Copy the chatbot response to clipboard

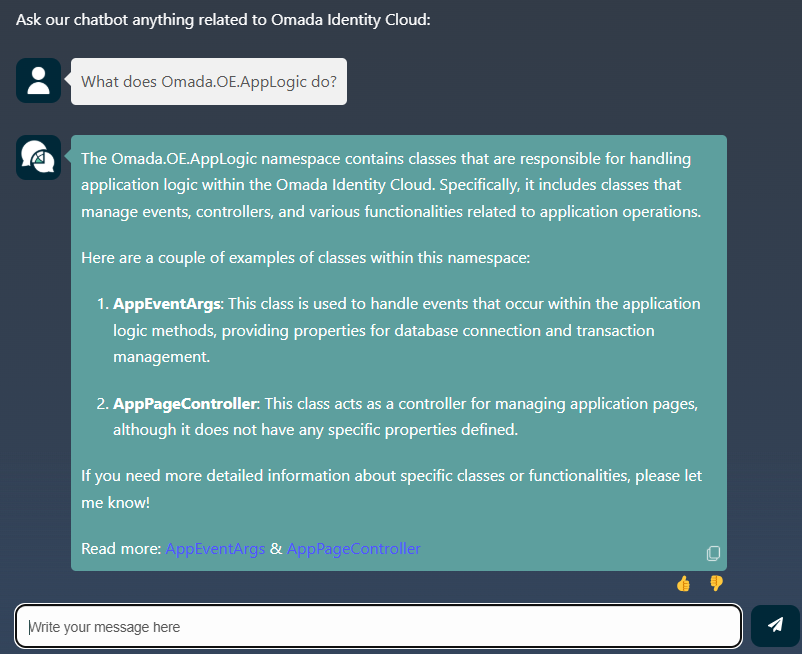tap(713, 553)
